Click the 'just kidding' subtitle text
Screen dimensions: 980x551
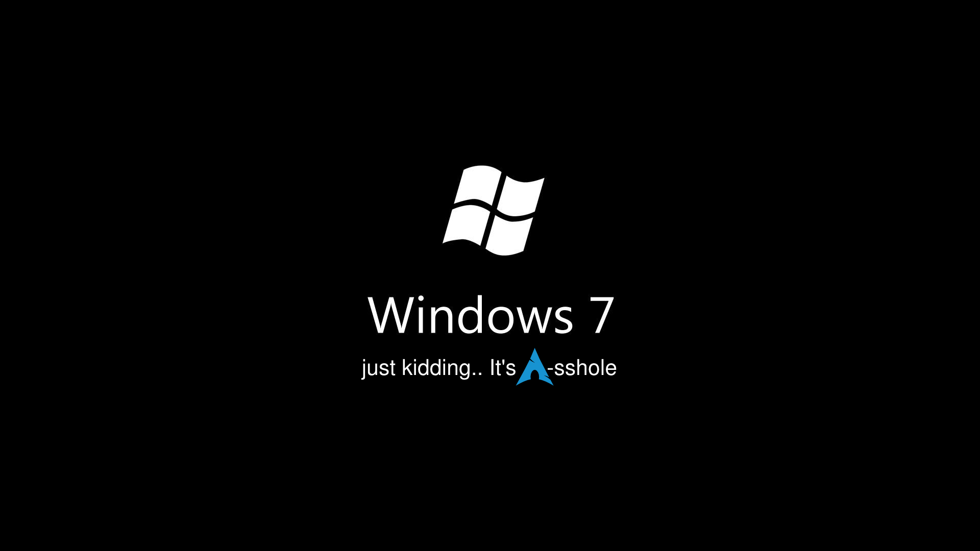(x=489, y=368)
